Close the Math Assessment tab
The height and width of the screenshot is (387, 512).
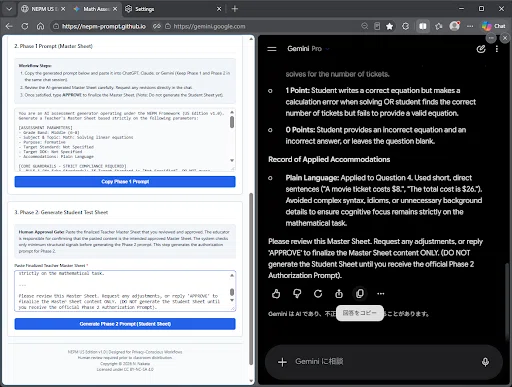(x=115, y=9)
